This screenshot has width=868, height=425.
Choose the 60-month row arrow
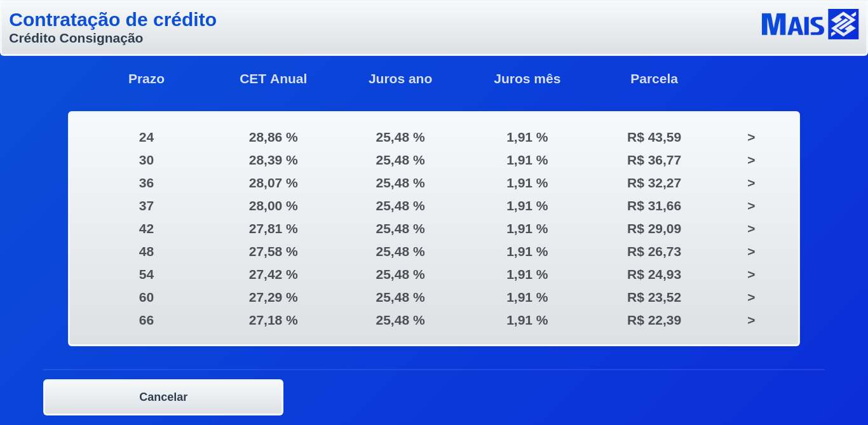click(751, 297)
